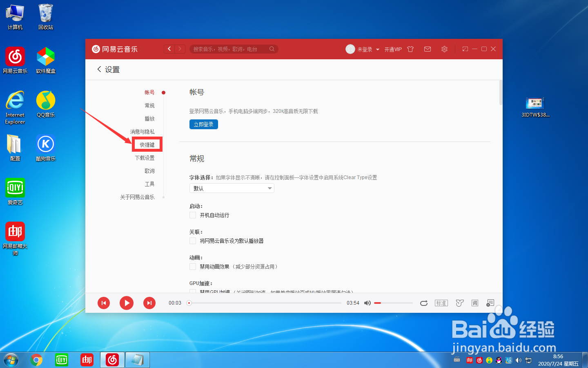
Task: Open the skin (shirt) icon in the title bar
Action: coord(410,49)
